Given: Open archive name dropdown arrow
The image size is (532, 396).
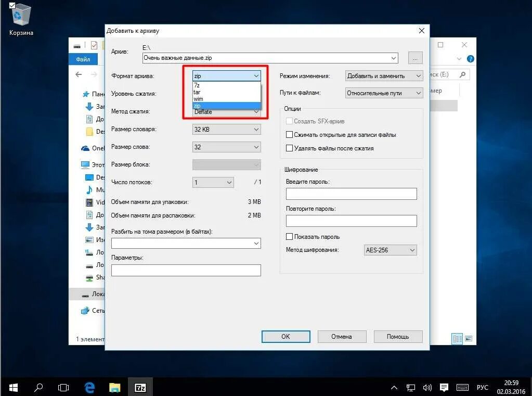Looking at the screenshot, I should [x=394, y=58].
